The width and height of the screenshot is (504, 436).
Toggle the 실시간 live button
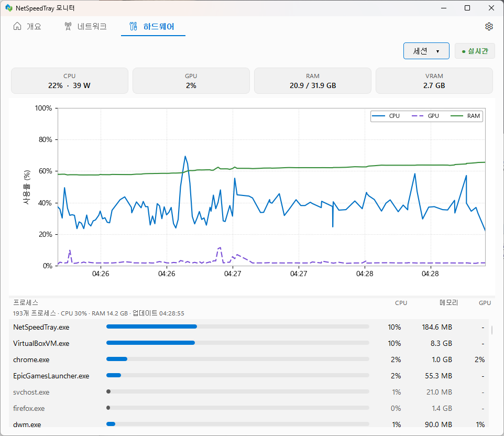(x=475, y=51)
